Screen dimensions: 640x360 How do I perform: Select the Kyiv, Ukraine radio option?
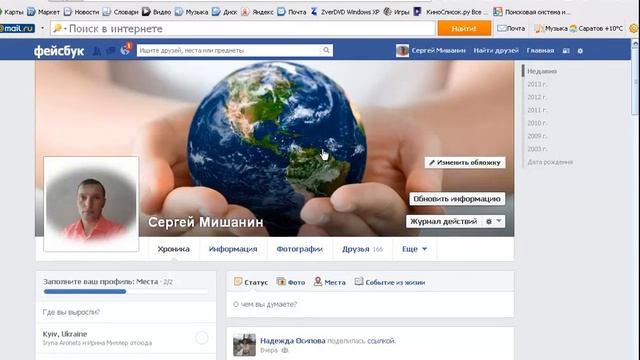tap(202, 338)
